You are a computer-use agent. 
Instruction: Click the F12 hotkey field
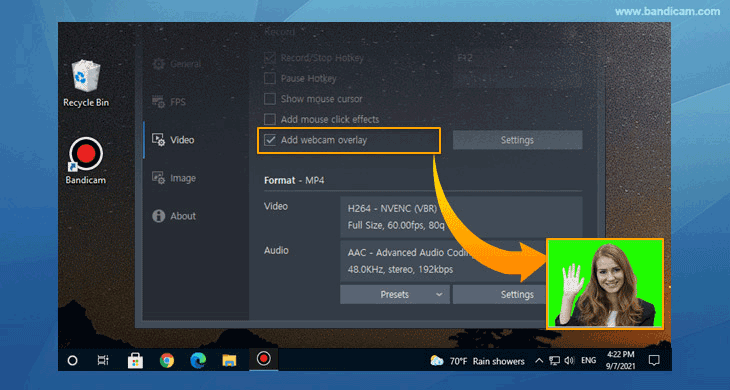[x=517, y=58]
